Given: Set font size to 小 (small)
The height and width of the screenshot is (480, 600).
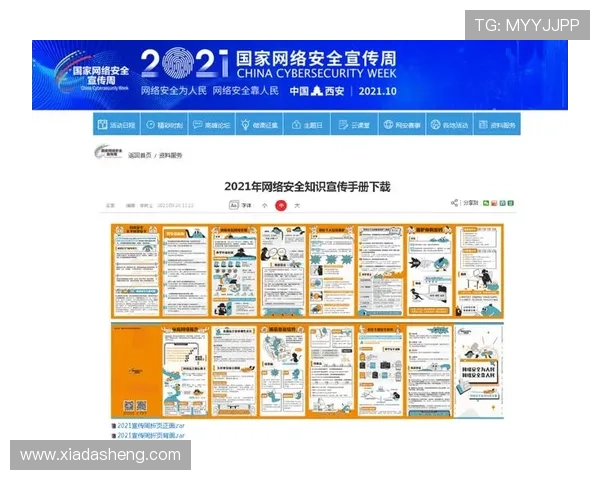Looking at the screenshot, I should (264, 206).
